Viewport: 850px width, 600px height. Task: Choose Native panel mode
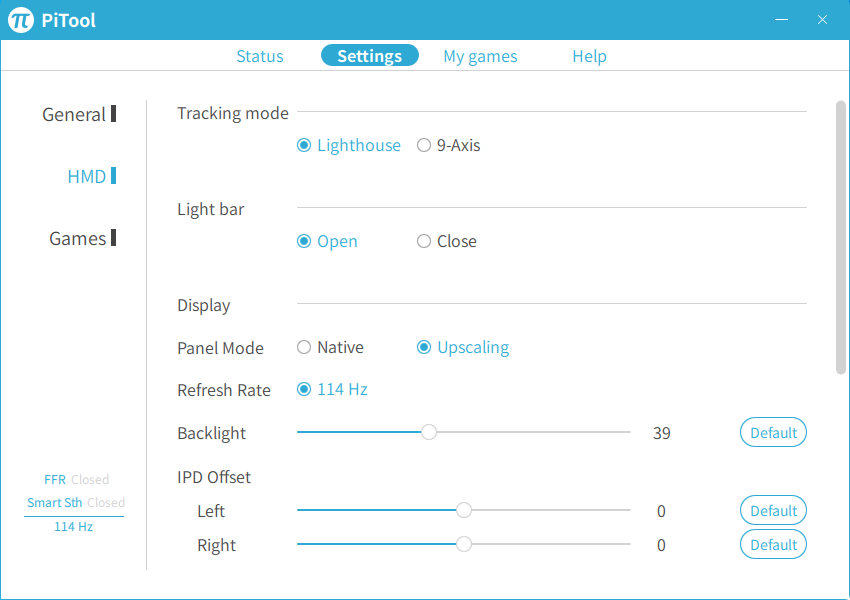click(330, 347)
